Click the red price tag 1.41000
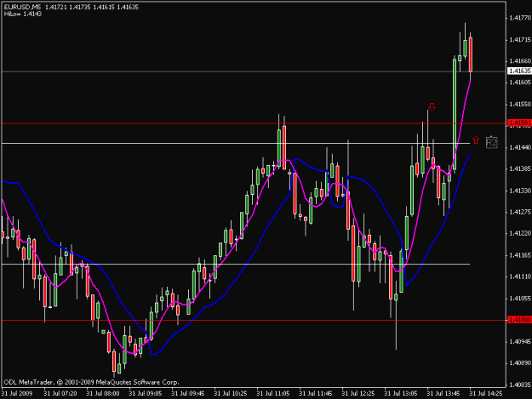532x399 pixels. (x=519, y=320)
